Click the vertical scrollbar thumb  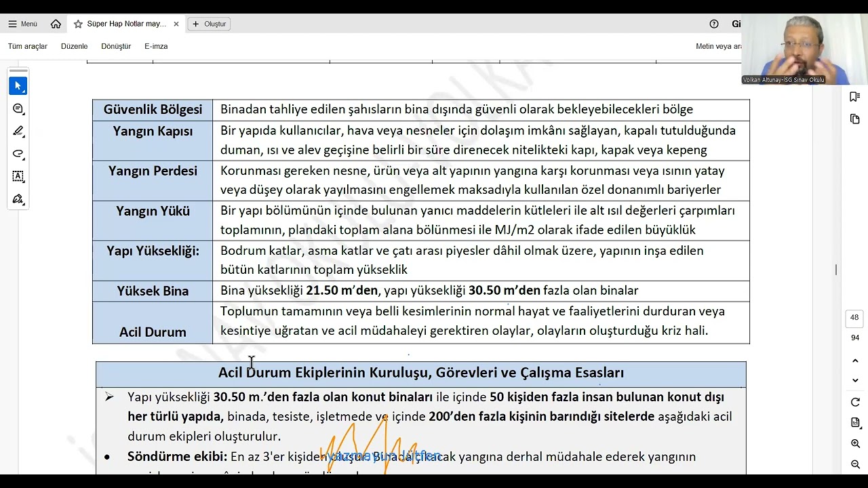(836, 269)
